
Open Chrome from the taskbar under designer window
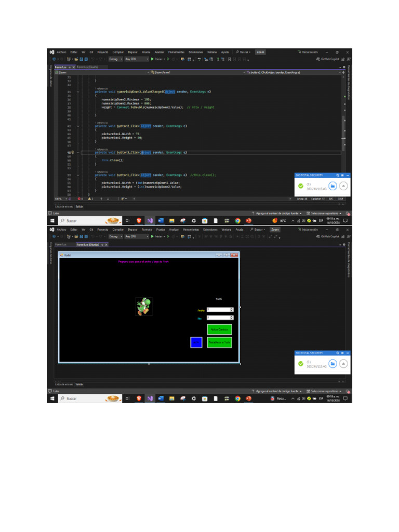click(x=237, y=398)
